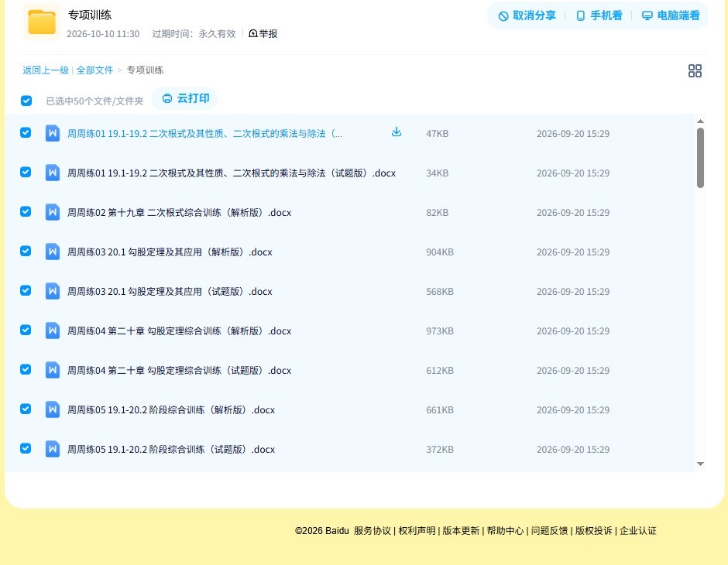Open 周周练02 第十九章 二次根式综合训练 (解析版).docx

pyautogui.click(x=179, y=212)
